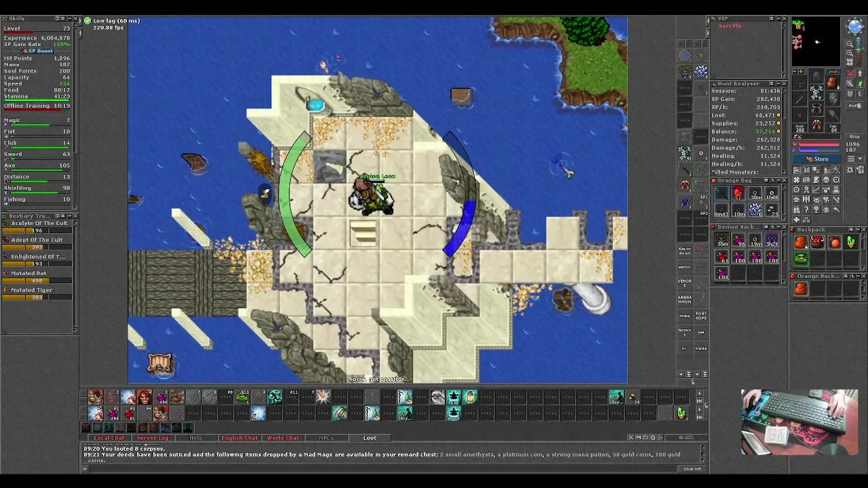Image resolution: width=868 pixels, height=488 pixels.
Task: Zoom in the minimap with the plus magnifier
Action: (850, 53)
